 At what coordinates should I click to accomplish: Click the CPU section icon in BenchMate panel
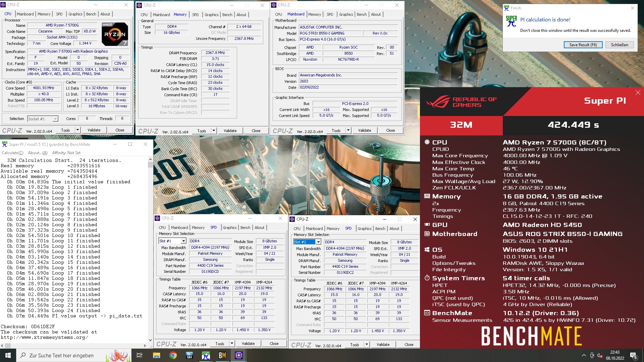click(427, 142)
